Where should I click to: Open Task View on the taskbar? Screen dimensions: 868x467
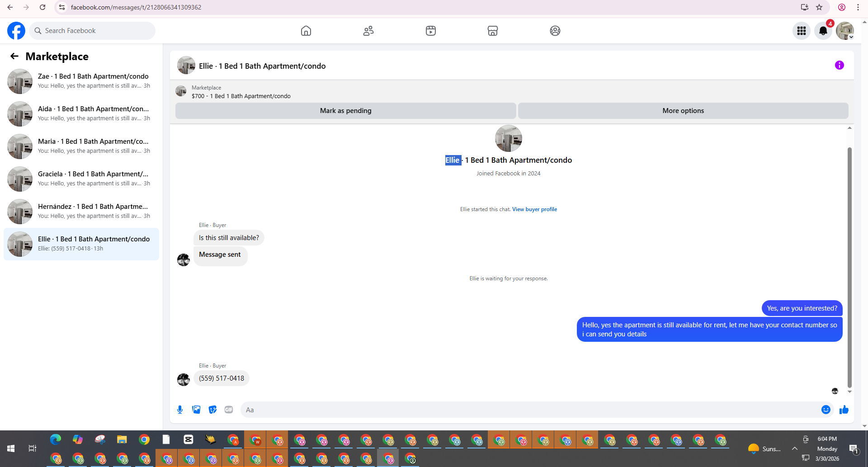coord(33,448)
